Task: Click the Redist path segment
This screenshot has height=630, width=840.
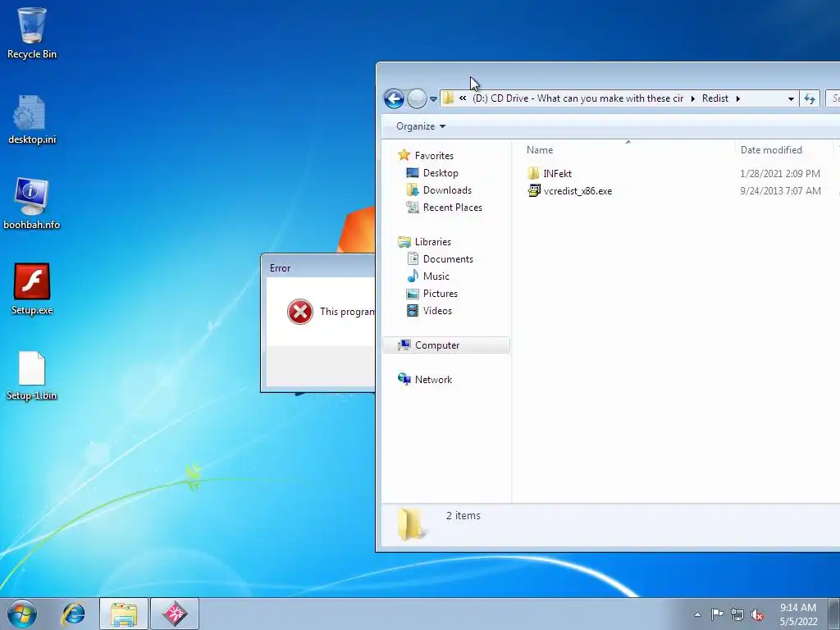Action: 715,98
